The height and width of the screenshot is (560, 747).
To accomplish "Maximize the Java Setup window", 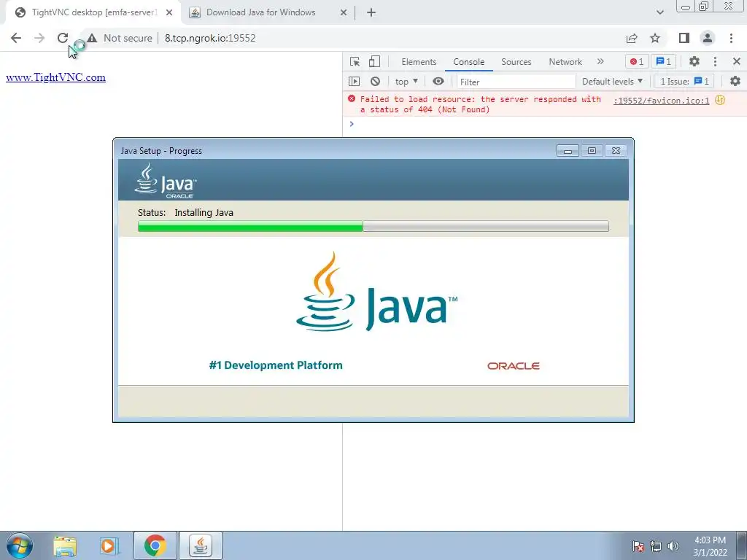I will [592, 151].
